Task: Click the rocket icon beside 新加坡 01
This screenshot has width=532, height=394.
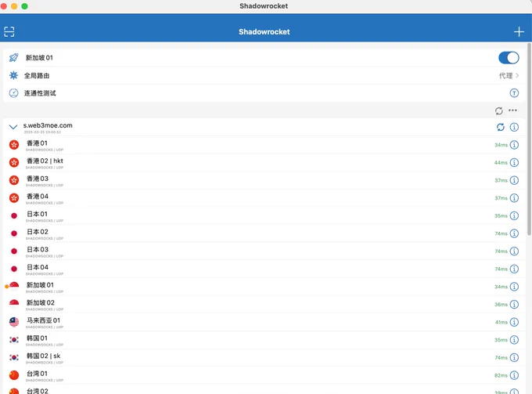Action: pos(13,58)
